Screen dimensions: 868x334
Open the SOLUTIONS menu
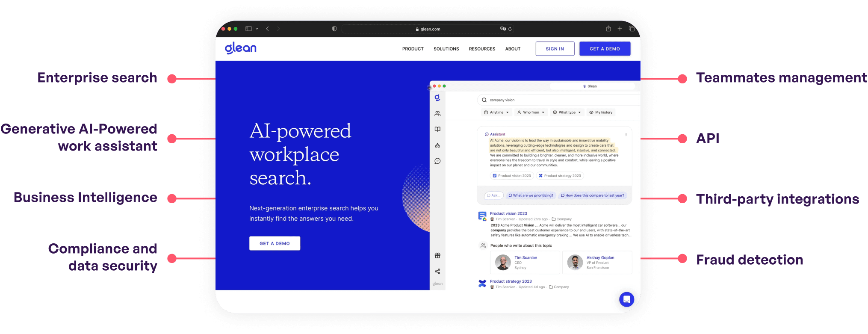(446, 49)
